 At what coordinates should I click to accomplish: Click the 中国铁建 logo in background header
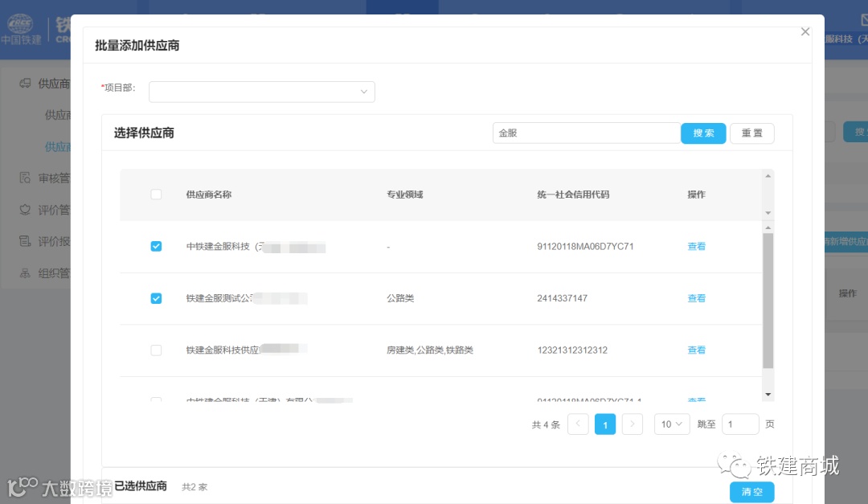[x=21, y=30]
